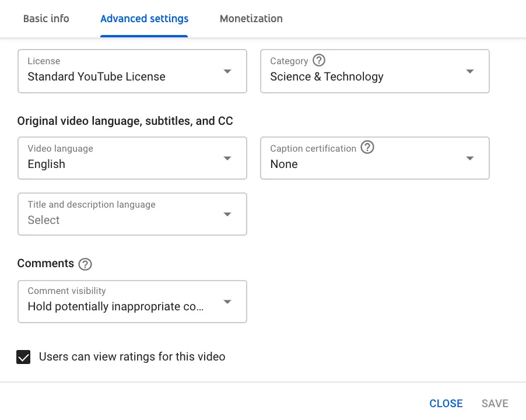This screenshot has width=526, height=420.
Task: Click the 'English' video language value
Action: click(47, 164)
